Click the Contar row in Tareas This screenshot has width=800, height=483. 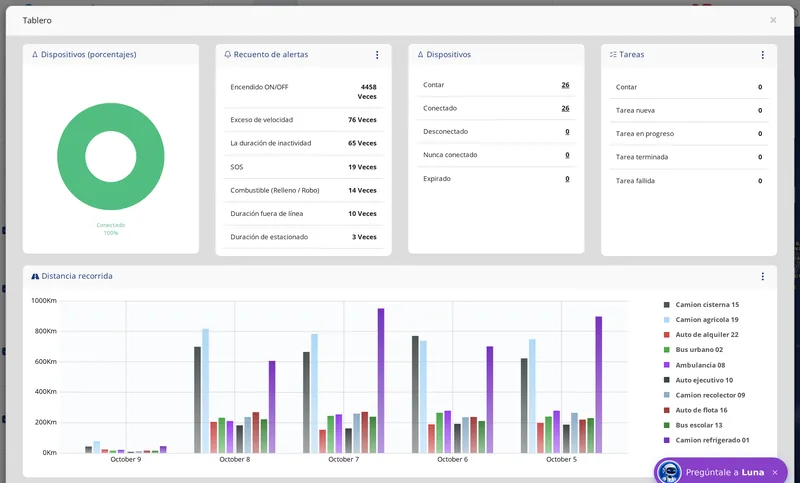click(x=689, y=87)
